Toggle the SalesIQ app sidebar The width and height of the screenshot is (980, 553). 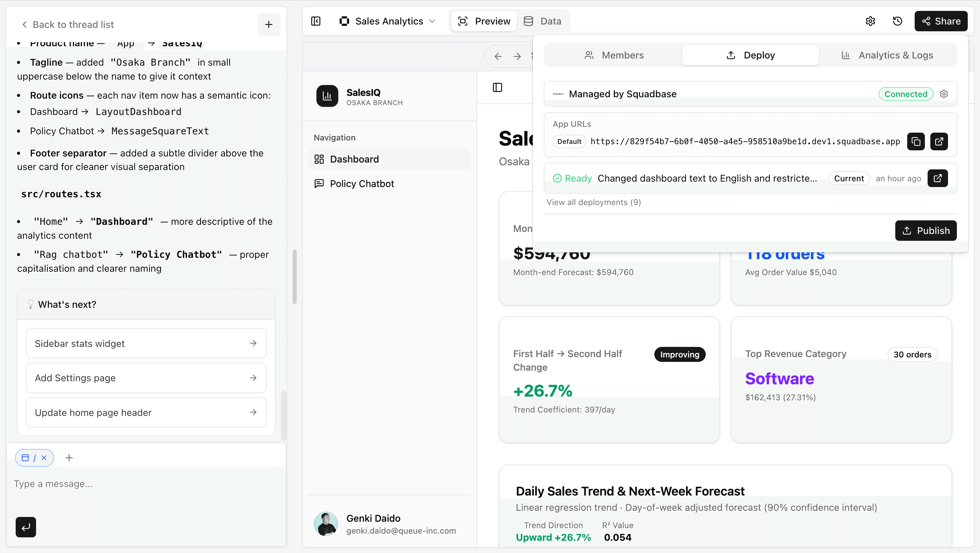tap(497, 87)
